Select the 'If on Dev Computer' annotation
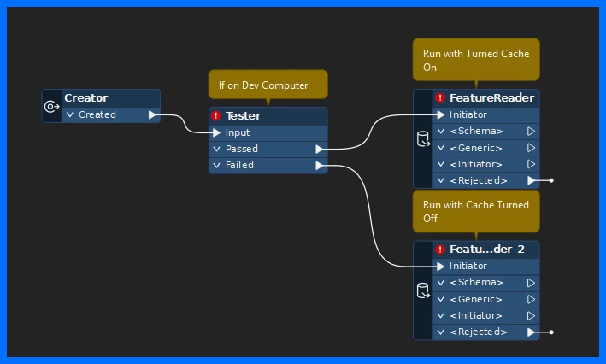This screenshot has width=606, height=364. [x=268, y=85]
